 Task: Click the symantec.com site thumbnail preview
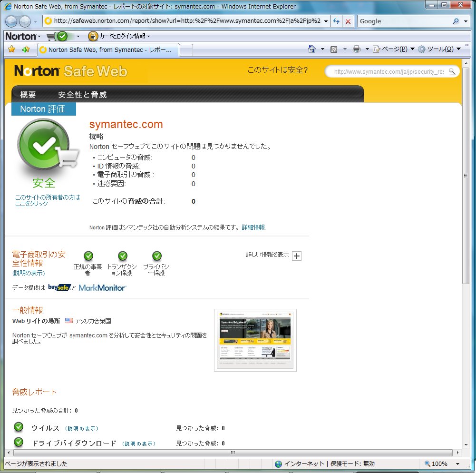(x=255, y=340)
